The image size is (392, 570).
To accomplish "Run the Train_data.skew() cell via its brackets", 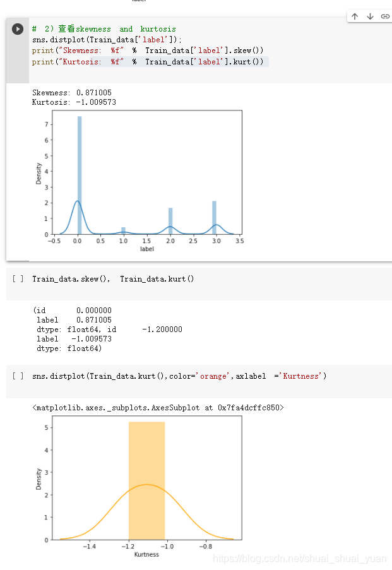I will pyautogui.click(x=18, y=279).
